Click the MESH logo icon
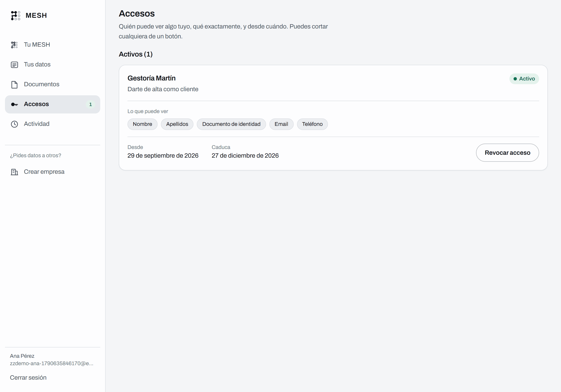 tap(16, 15)
